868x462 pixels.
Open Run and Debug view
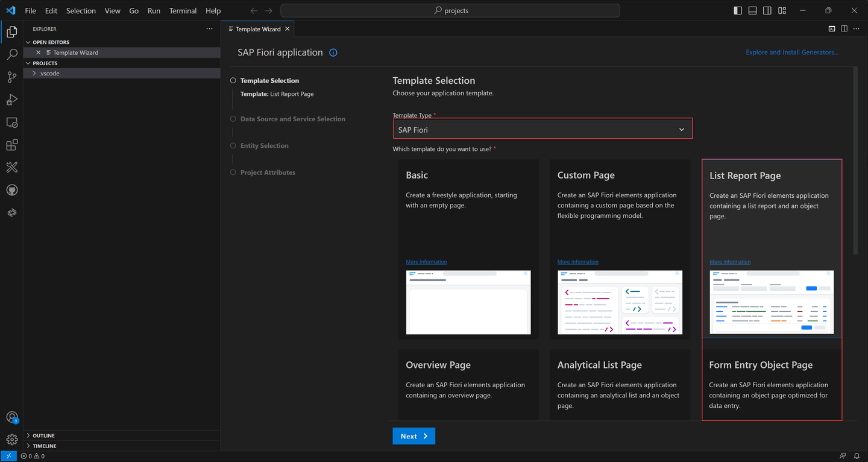click(11, 100)
